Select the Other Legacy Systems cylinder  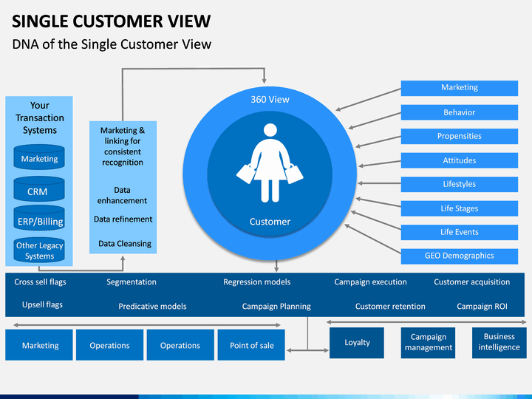coord(39,250)
